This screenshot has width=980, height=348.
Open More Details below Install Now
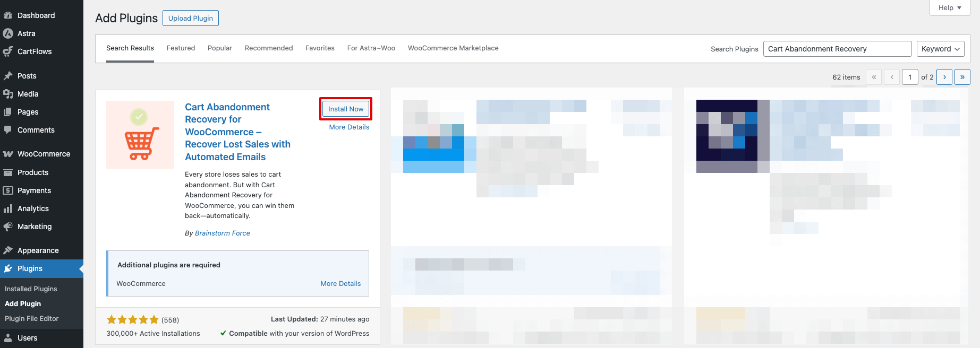(x=349, y=127)
